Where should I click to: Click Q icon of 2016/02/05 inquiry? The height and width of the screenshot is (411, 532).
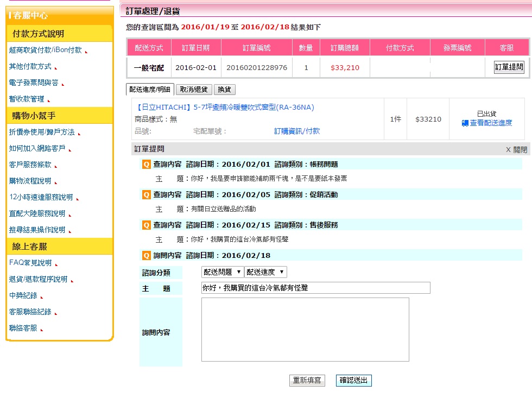tap(146, 195)
